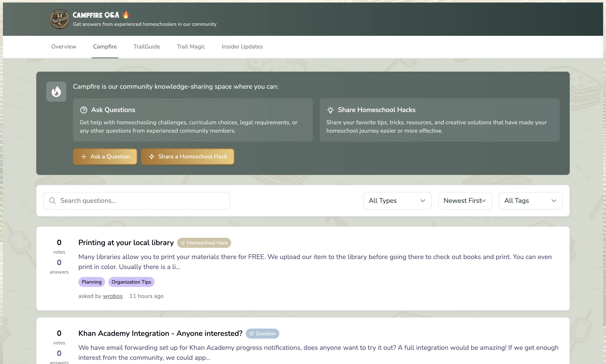606x364 pixels.
Task: Expand the All Tags filter dropdown
Action: [x=530, y=201]
